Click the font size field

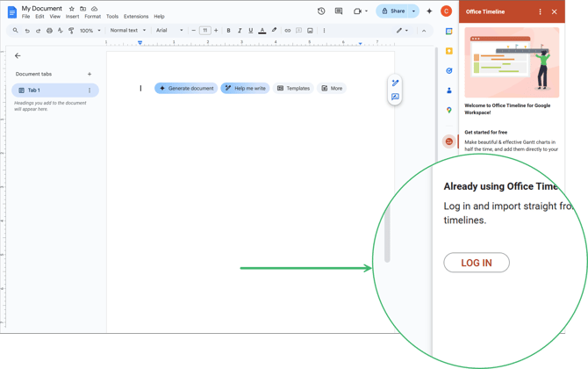pos(205,31)
